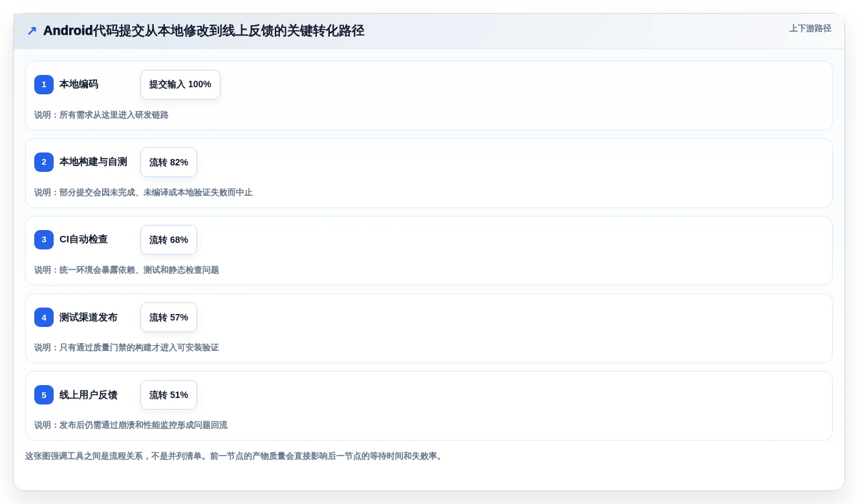Click the 流转 82% pill

pos(169,162)
